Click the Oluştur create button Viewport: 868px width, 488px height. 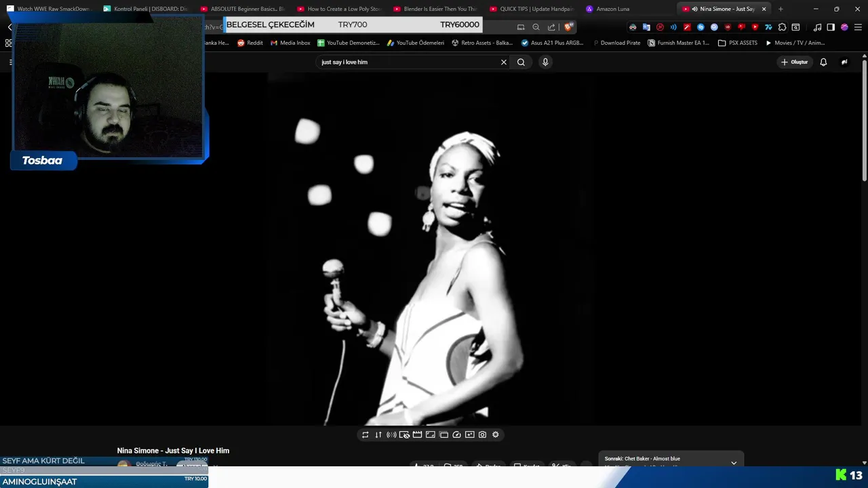click(795, 62)
